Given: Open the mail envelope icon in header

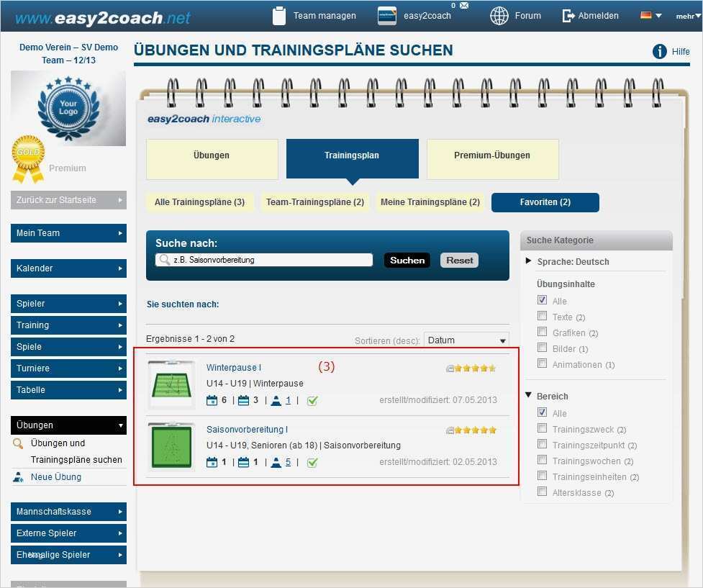Looking at the screenshot, I should [464, 5].
